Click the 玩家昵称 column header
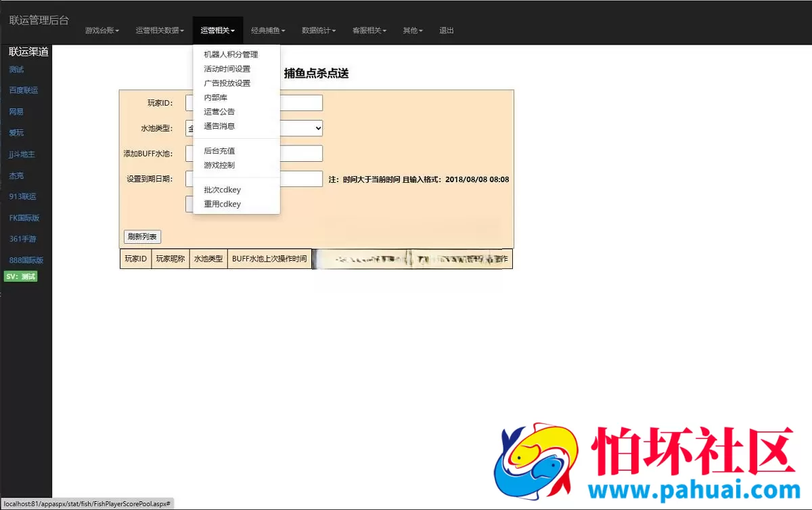Screen dimensions: 812x510 point(171,259)
